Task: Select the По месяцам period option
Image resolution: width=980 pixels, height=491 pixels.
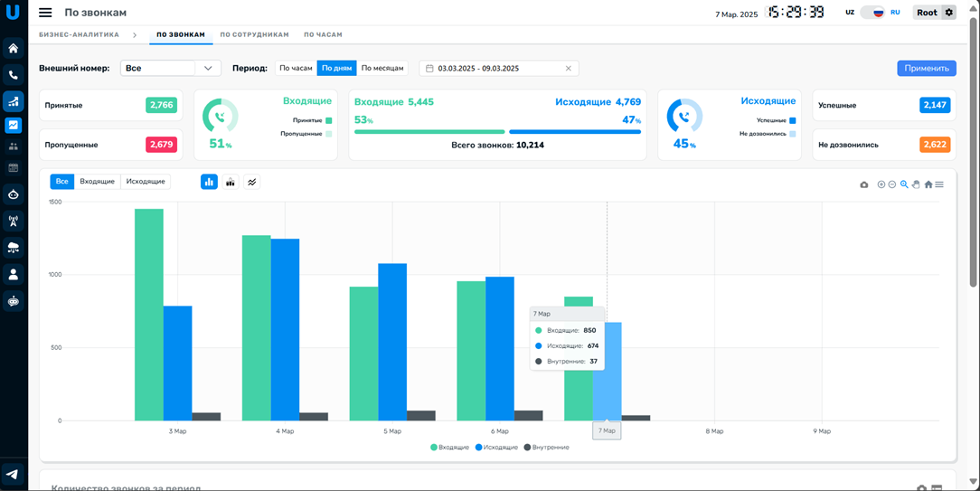Action: [x=382, y=69]
